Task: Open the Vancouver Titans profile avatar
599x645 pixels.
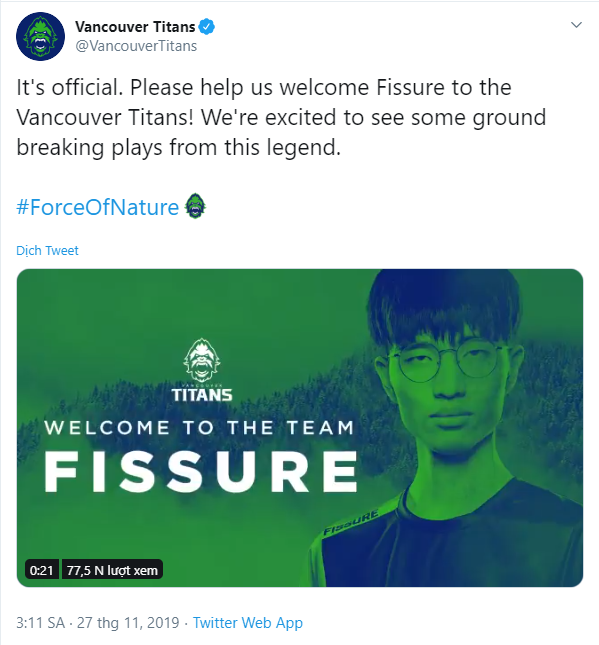Action: [40, 36]
